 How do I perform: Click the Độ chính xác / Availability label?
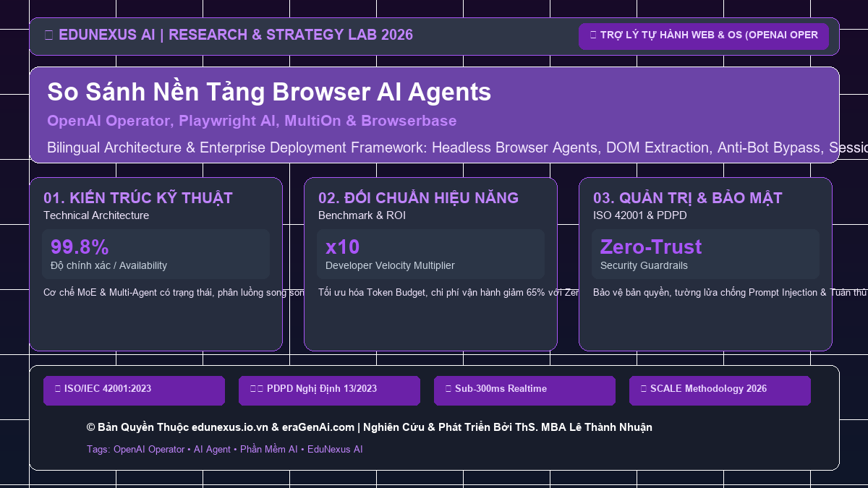[109, 265]
